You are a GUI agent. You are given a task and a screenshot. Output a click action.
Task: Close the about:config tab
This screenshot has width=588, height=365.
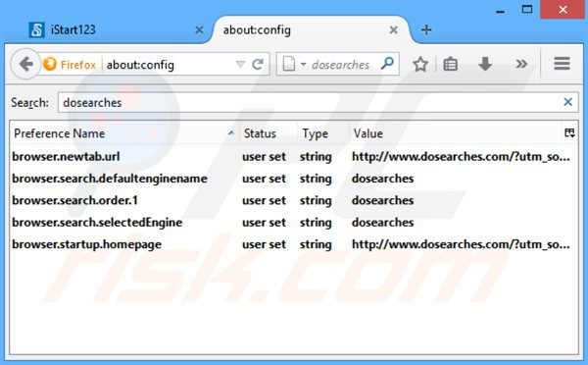pos(393,29)
